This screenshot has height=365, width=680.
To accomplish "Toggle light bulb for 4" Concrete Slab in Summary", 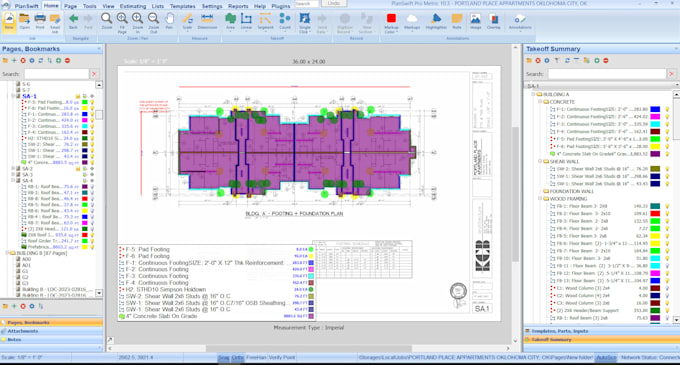I will pyautogui.click(x=667, y=154).
